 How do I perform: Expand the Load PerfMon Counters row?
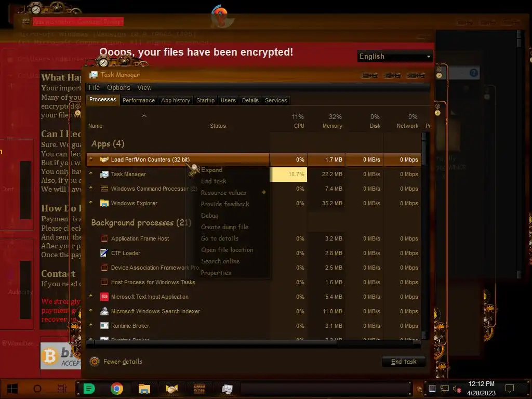pyautogui.click(x=91, y=159)
